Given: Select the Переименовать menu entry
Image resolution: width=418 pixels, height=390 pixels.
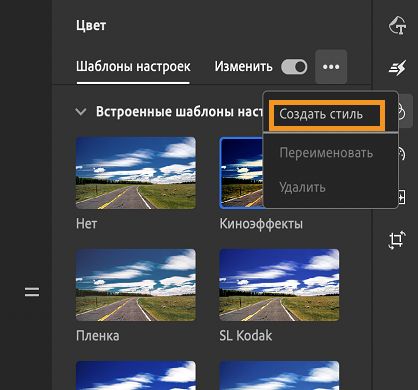Looking at the screenshot, I should point(326,153).
